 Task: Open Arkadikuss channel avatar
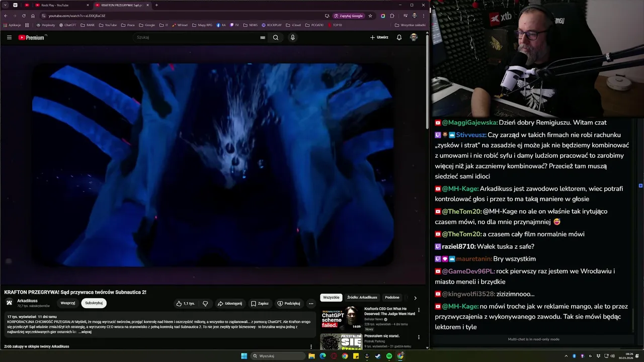(x=9, y=302)
